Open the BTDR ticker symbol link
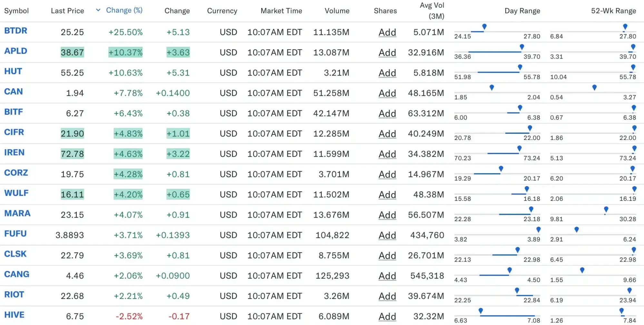This screenshot has width=644, height=325. pyautogui.click(x=15, y=31)
